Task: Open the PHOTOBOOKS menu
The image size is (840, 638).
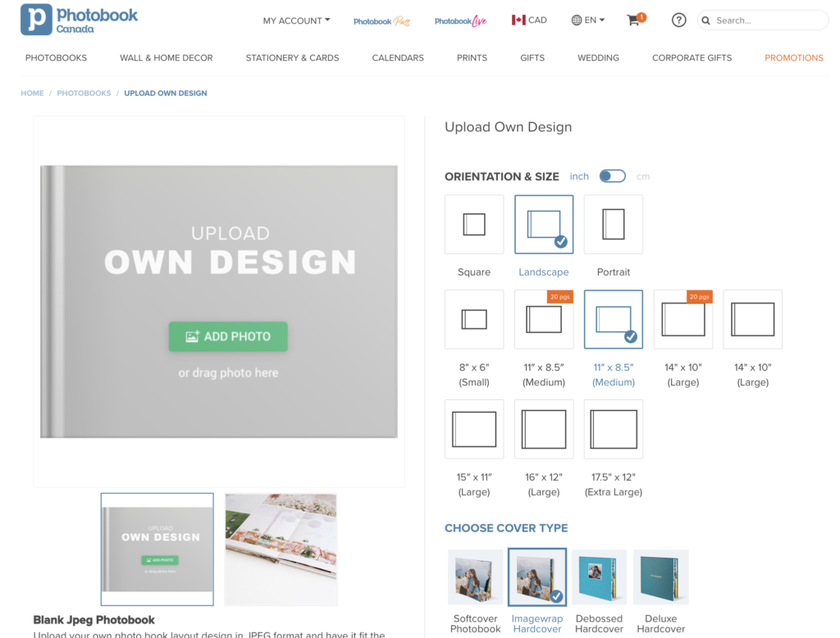Action: pyautogui.click(x=56, y=58)
